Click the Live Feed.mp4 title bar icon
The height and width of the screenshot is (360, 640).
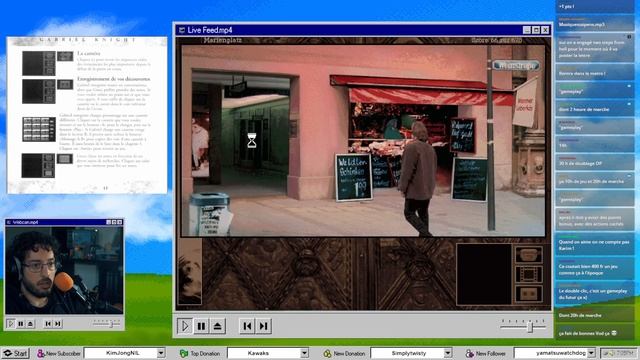pyautogui.click(x=182, y=30)
